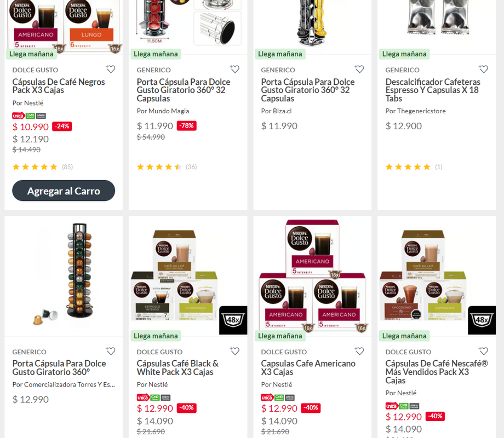Open Descalcificador Cafeteras Espresso product title
Viewport: 504px width, 438px height.
(433, 90)
